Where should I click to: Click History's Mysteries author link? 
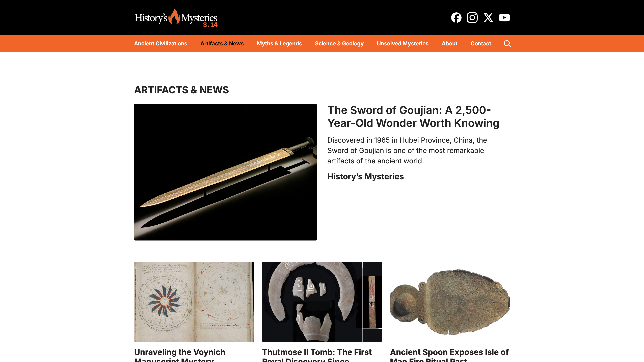365,176
